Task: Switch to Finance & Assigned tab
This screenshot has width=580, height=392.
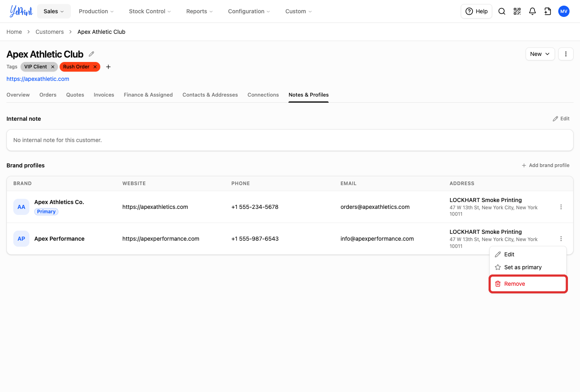Action: [148, 95]
